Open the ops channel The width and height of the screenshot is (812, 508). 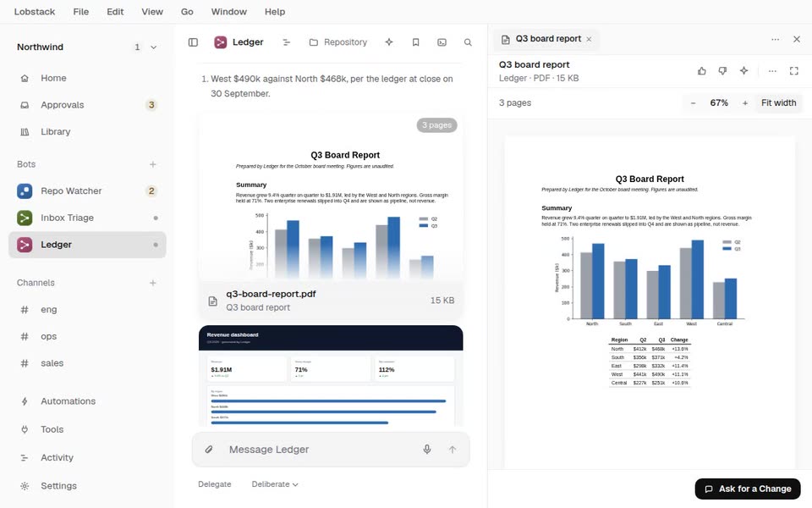point(87,336)
